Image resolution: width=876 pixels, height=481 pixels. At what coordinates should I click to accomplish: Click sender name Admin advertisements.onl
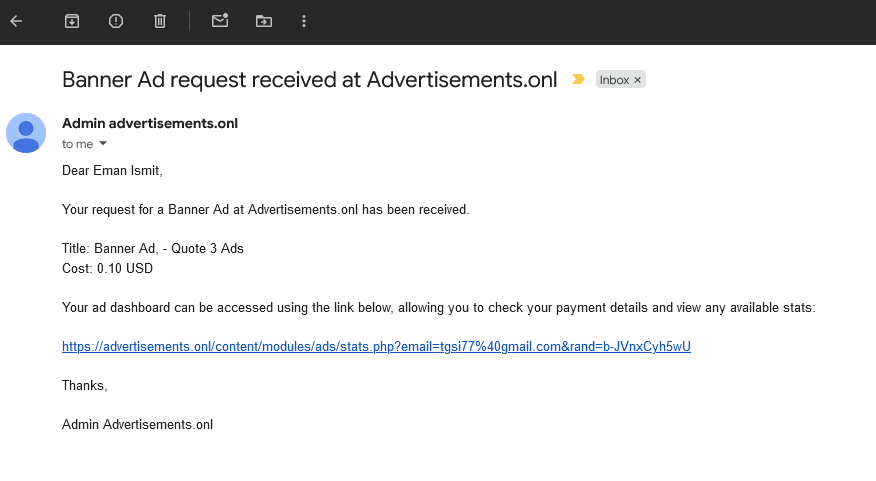150,124
